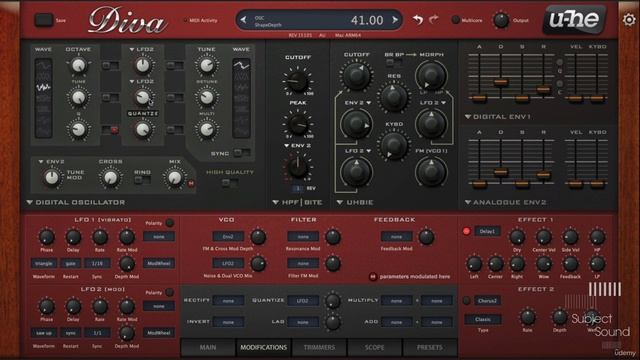This screenshot has width=640, height=360.
Task: Open chorus Type dropdown showing Classic
Action: [483, 319]
